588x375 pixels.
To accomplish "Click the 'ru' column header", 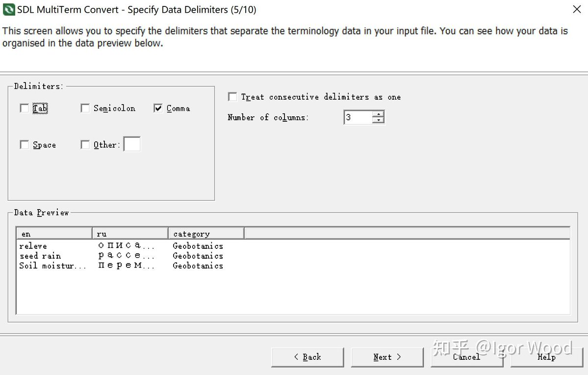I will (x=130, y=234).
